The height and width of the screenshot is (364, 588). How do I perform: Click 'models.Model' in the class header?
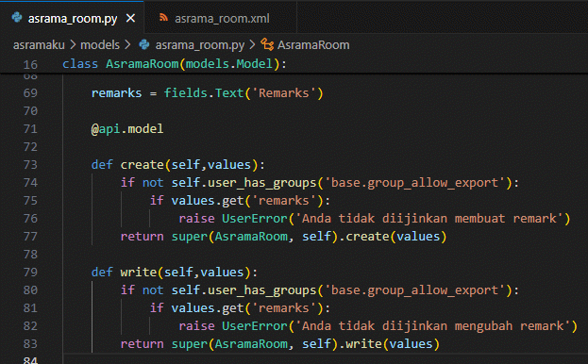click(x=229, y=64)
